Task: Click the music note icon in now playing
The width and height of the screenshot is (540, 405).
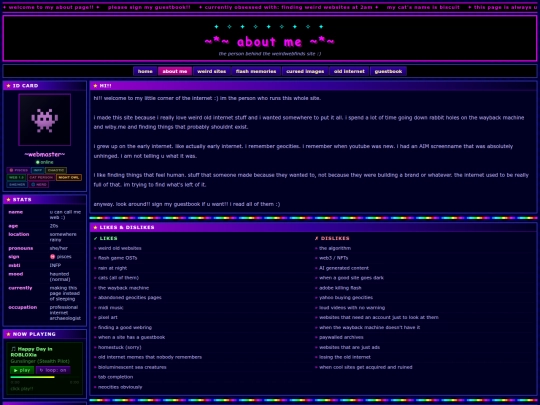Action: [x=13, y=349]
